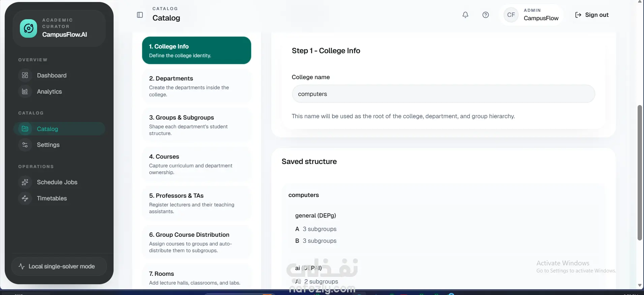This screenshot has height=295, width=644.
Task: Click the Analytics chart icon
Action: click(25, 91)
